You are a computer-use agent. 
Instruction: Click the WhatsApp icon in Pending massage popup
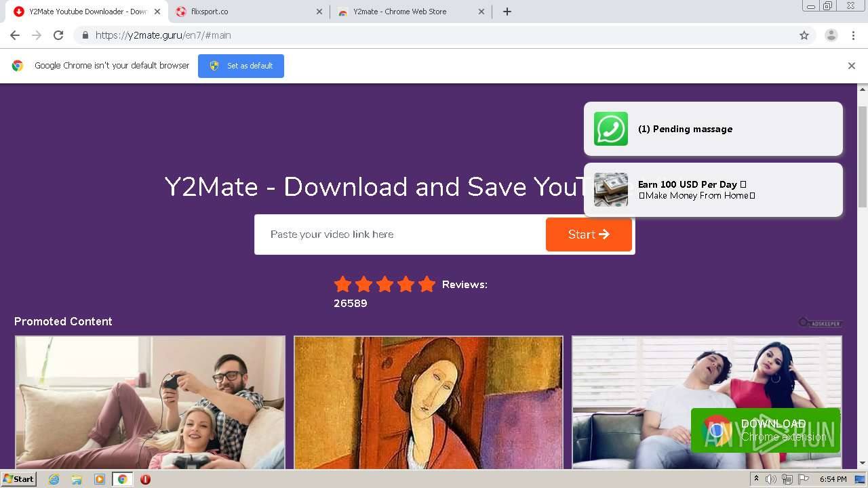(x=611, y=129)
